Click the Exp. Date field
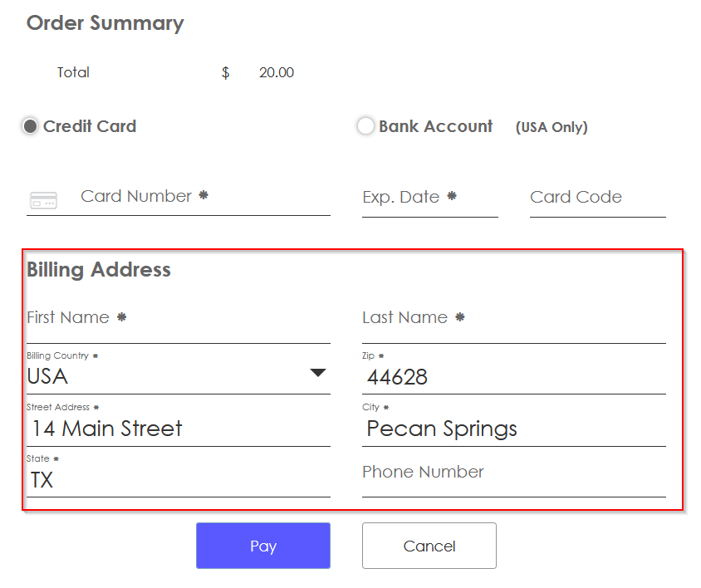The width and height of the screenshot is (701, 588). pos(429,198)
